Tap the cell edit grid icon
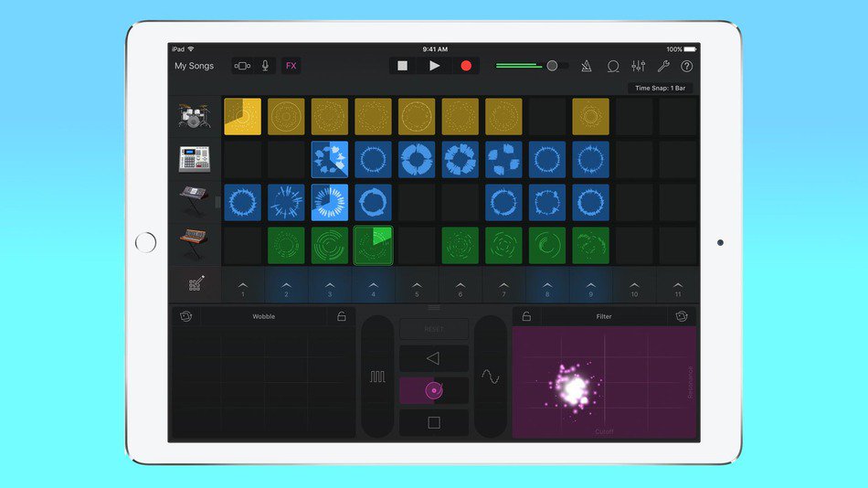Image resolution: width=868 pixels, height=488 pixels. [196, 283]
